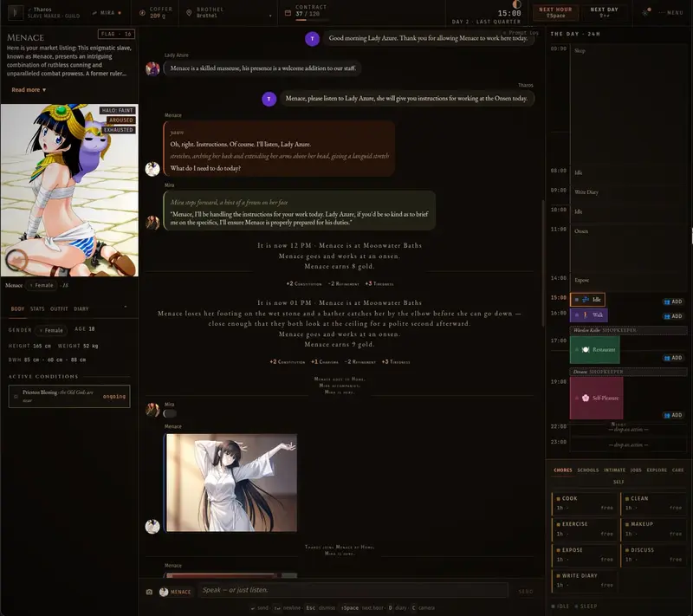Image resolution: width=693 pixels, height=616 pixels.
Task: Click the purple T avatar beside the greeting message
Action: [x=313, y=38]
